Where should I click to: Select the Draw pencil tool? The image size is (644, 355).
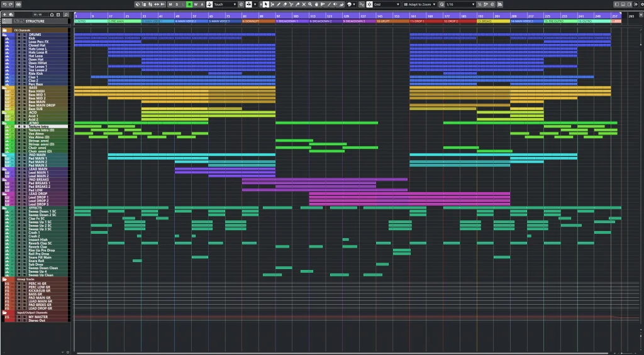coord(279,4)
